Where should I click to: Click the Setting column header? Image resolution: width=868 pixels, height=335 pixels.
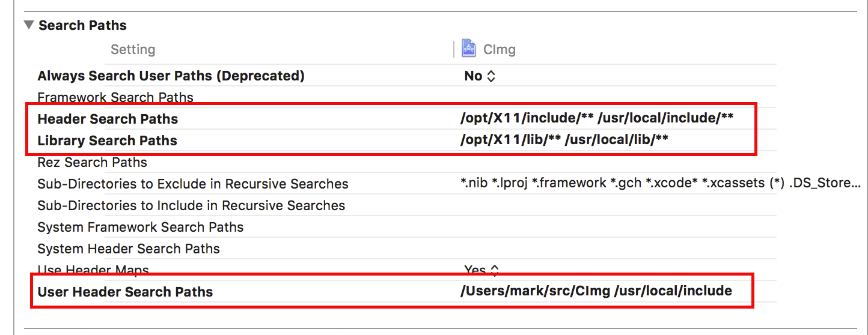point(133,49)
